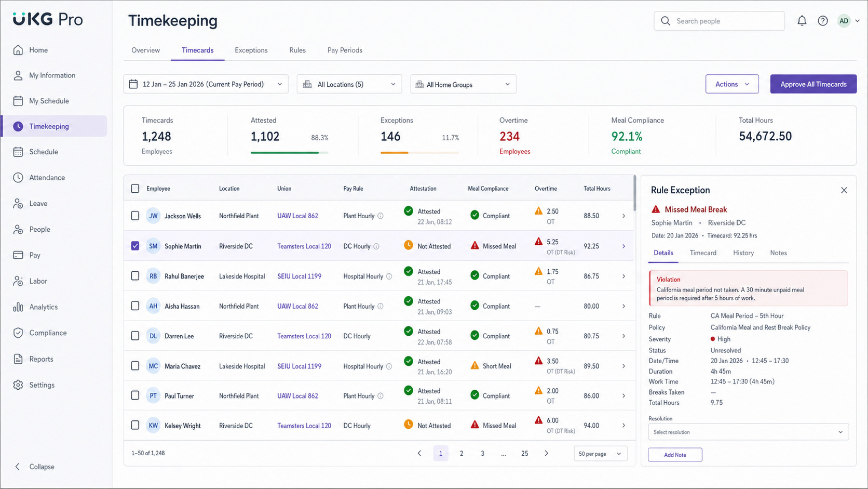Check the Rahul Banerjee row checkbox
868x489 pixels.
[x=135, y=276]
